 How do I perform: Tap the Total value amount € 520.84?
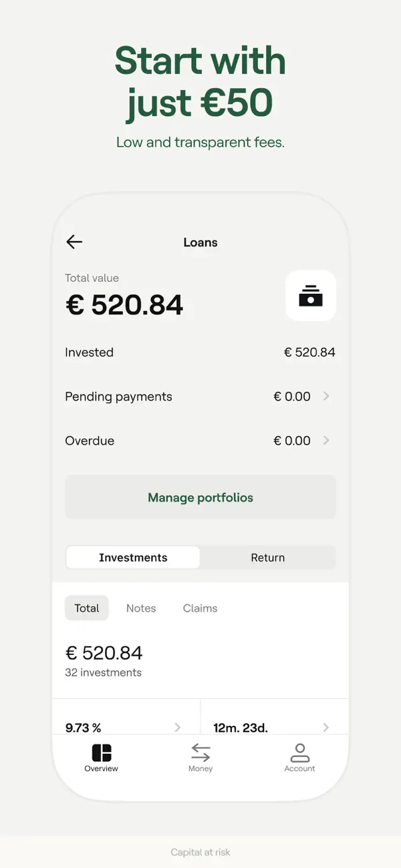[124, 305]
